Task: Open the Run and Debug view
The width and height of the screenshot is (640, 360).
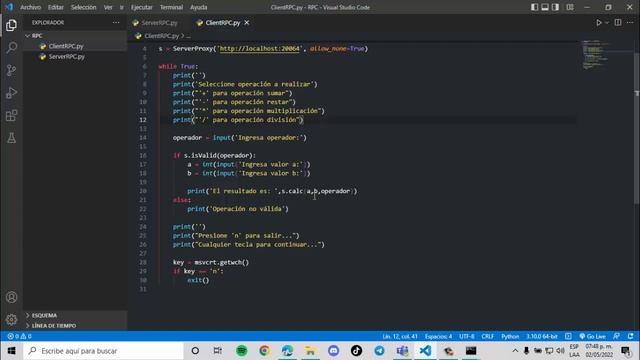Action: coord(11,93)
